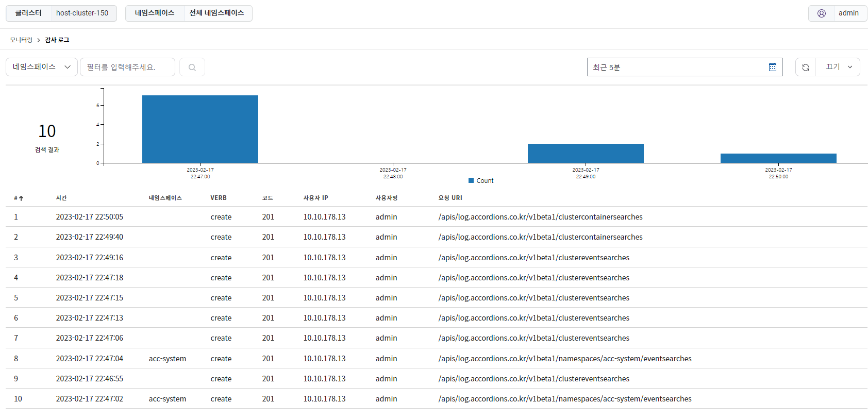The height and width of the screenshot is (420, 868).
Task: Click the 22:47:00 chart bar
Action: pyautogui.click(x=200, y=129)
